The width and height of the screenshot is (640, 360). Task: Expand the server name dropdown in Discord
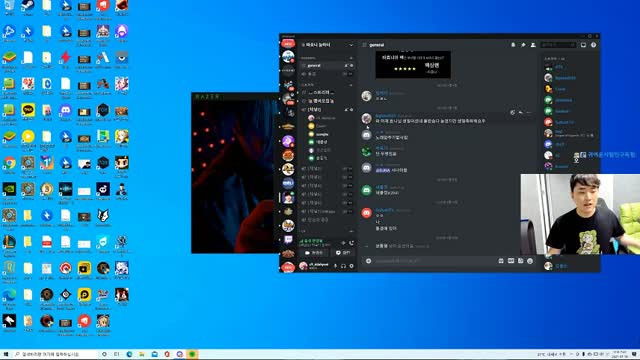tap(351, 45)
